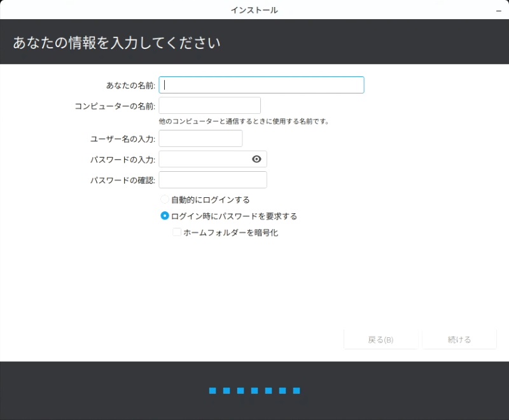
Task: Click the last progress indicator square
Action: pos(296,391)
